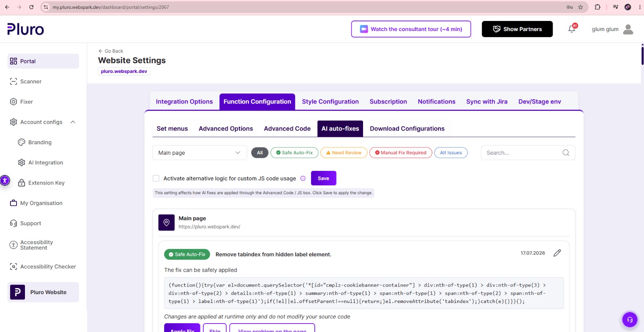Viewport: 644px width, 332px height.
Task: Click info icon beside alternative logic option
Action: click(x=303, y=178)
